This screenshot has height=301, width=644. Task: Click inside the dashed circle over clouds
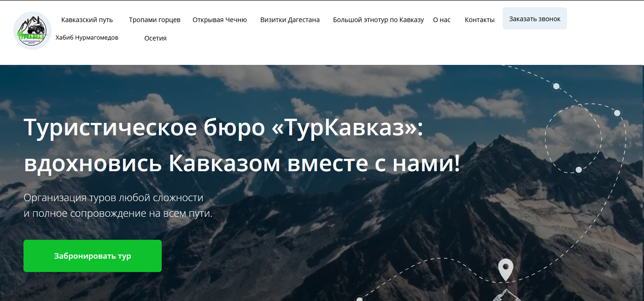pos(573,137)
